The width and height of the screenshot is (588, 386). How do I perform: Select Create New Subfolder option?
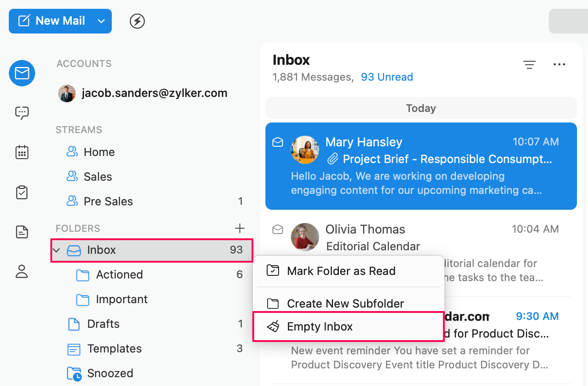click(x=345, y=304)
